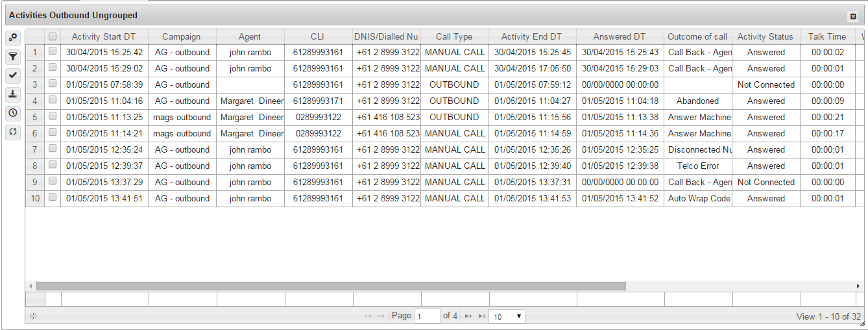Click the funnel filter icon

13,57
